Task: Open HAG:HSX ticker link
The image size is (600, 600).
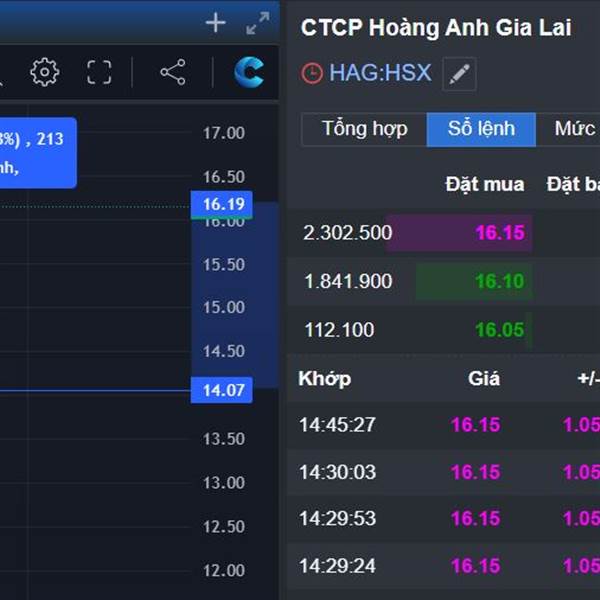Action: [380, 72]
